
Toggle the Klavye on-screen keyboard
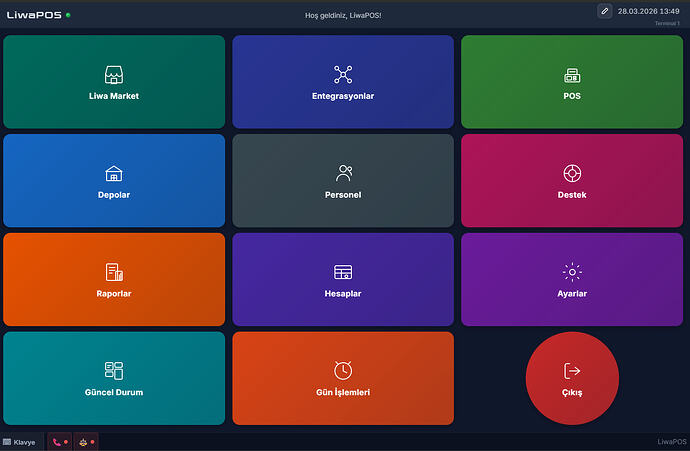tap(20, 442)
